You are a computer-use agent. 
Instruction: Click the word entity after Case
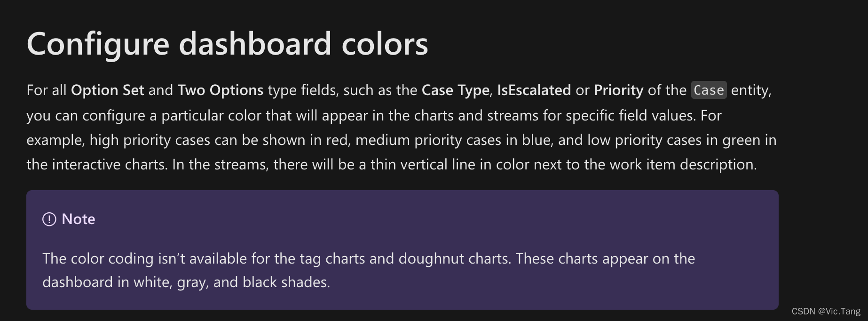tap(750, 90)
